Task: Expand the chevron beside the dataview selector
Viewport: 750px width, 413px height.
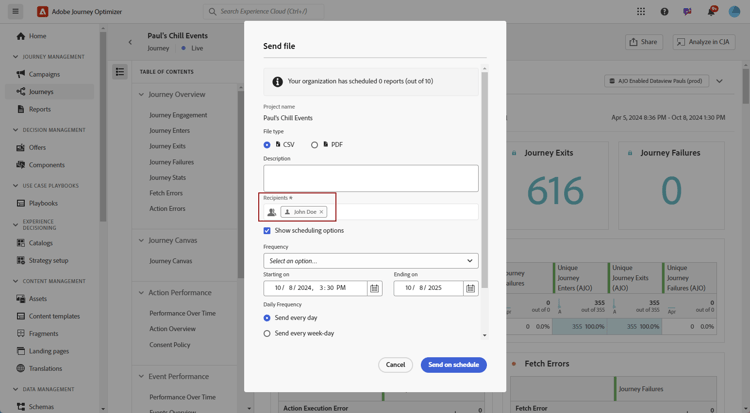Action: pyautogui.click(x=719, y=81)
